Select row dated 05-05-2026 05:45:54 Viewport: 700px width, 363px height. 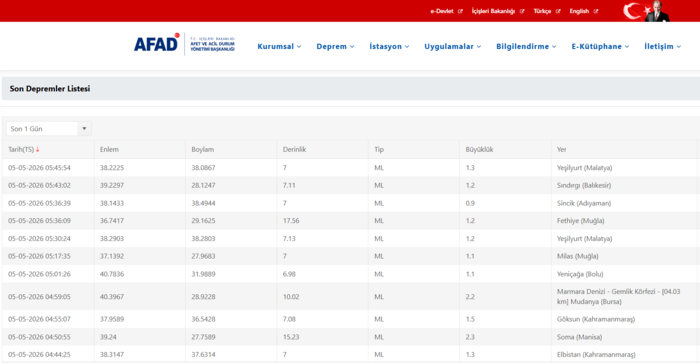tap(350, 168)
